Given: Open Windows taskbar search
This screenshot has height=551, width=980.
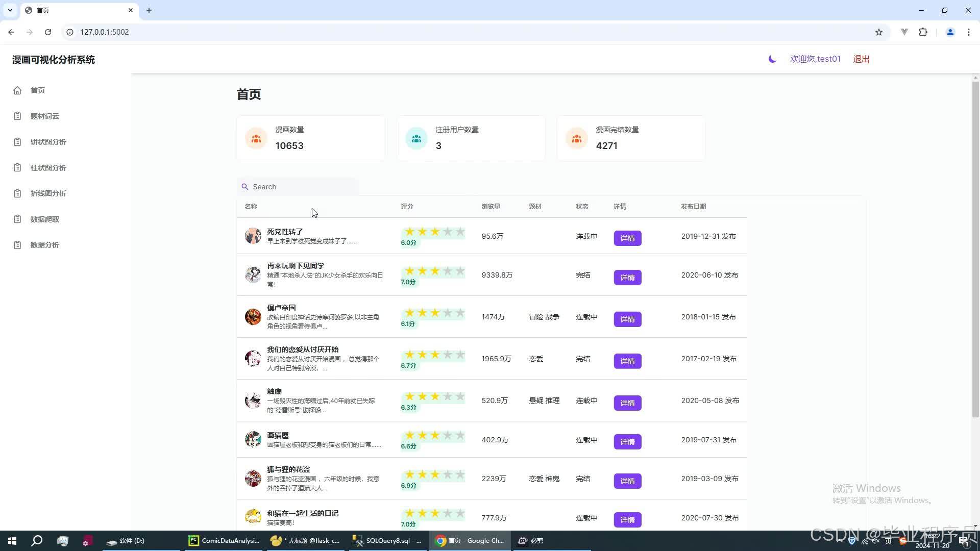Looking at the screenshot, I should tap(37, 541).
